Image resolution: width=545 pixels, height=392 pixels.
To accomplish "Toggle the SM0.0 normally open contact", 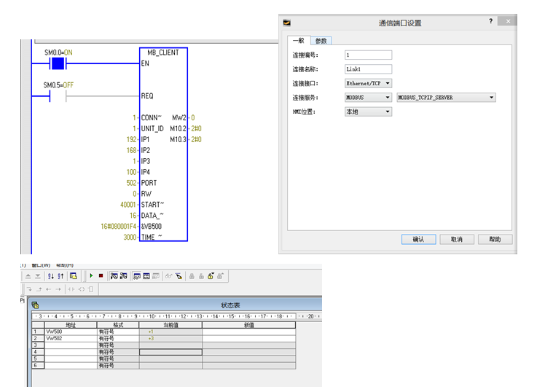I will click(x=58, y=63).
